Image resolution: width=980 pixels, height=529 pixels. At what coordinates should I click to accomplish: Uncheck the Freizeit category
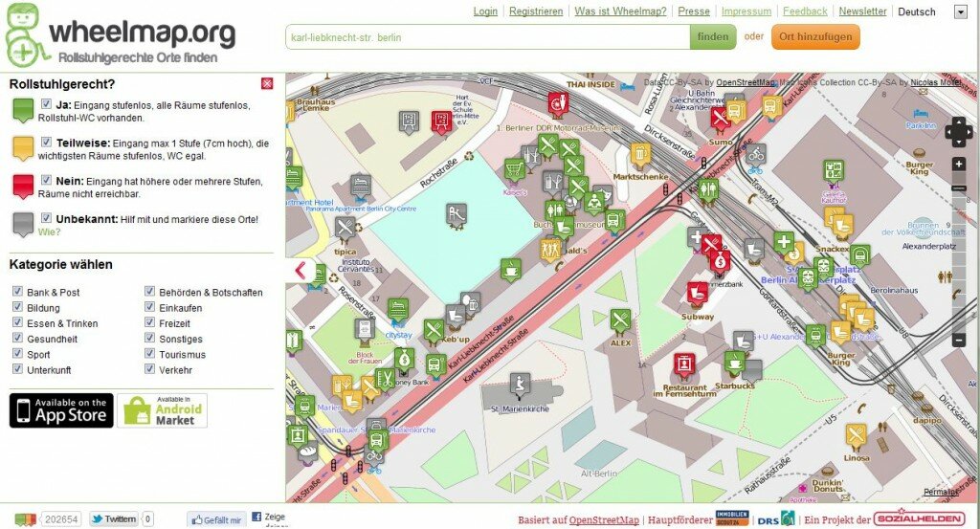click(149, 322)
